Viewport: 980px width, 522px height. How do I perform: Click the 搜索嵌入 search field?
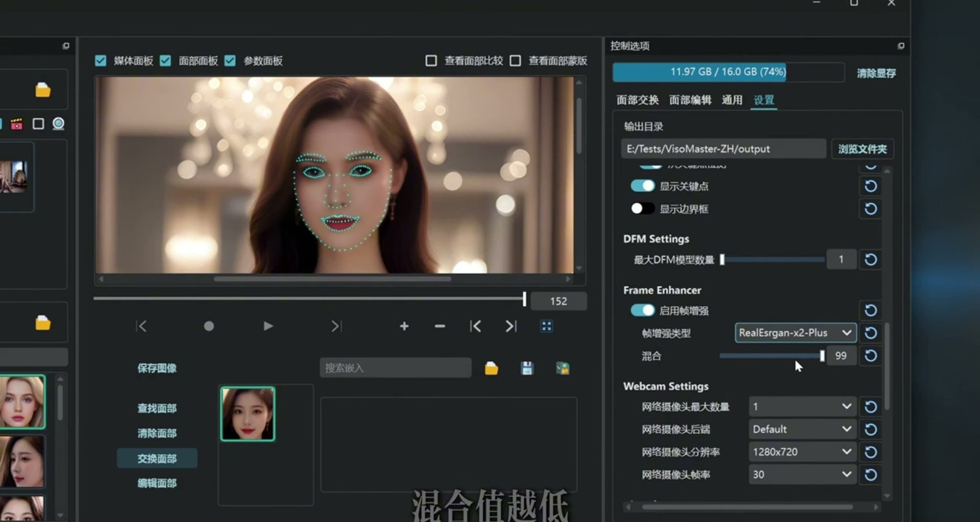click(x=396, y=368)
